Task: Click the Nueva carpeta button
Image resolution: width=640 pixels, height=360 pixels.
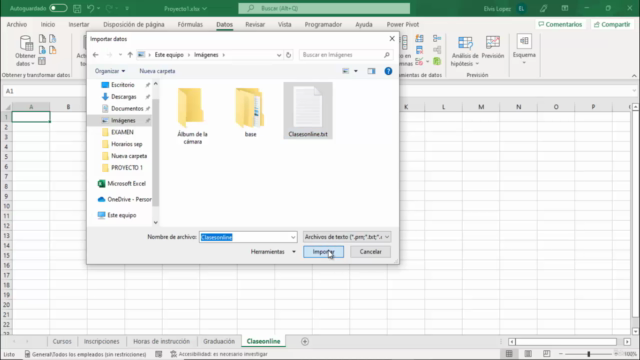Action: tap(157, 71)
